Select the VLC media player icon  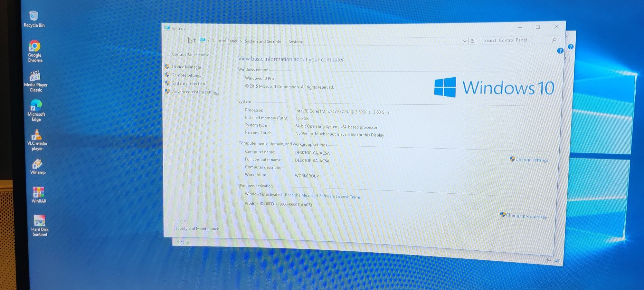point(37,140)
